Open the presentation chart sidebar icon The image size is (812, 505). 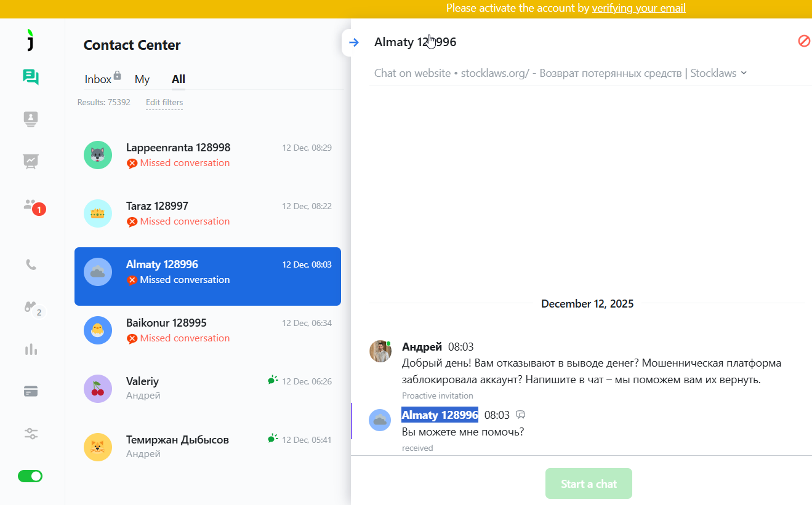(31, 161)
